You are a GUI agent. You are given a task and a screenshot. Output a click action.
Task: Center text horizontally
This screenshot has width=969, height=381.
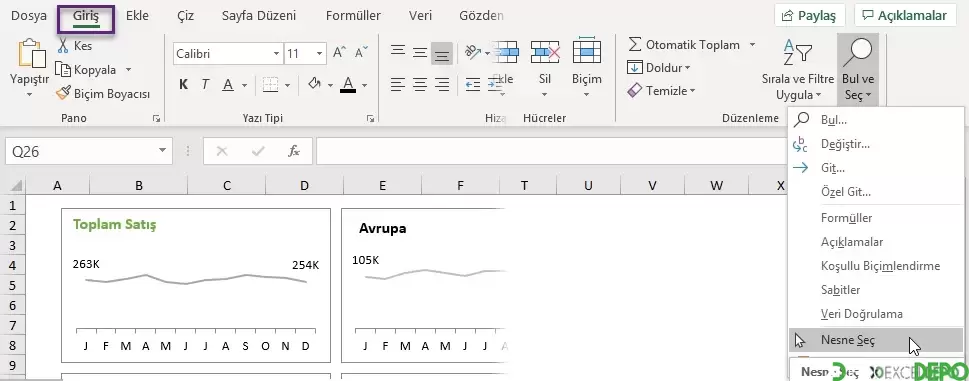click(x=420, y=85)
